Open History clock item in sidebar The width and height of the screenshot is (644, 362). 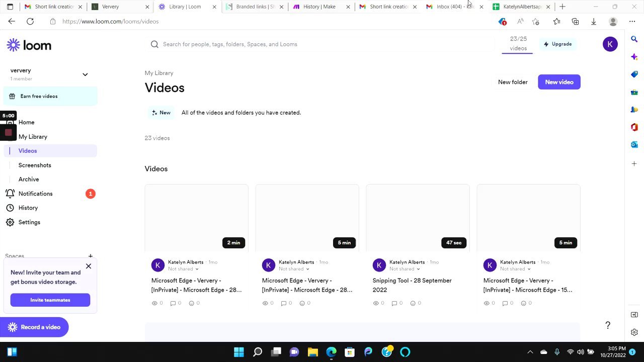pos(10,208)
